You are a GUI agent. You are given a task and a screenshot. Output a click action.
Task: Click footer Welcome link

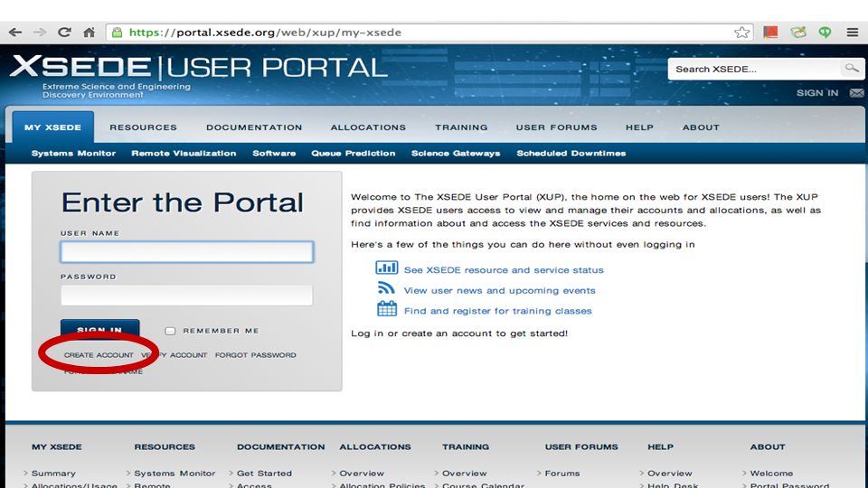[771, 473]
